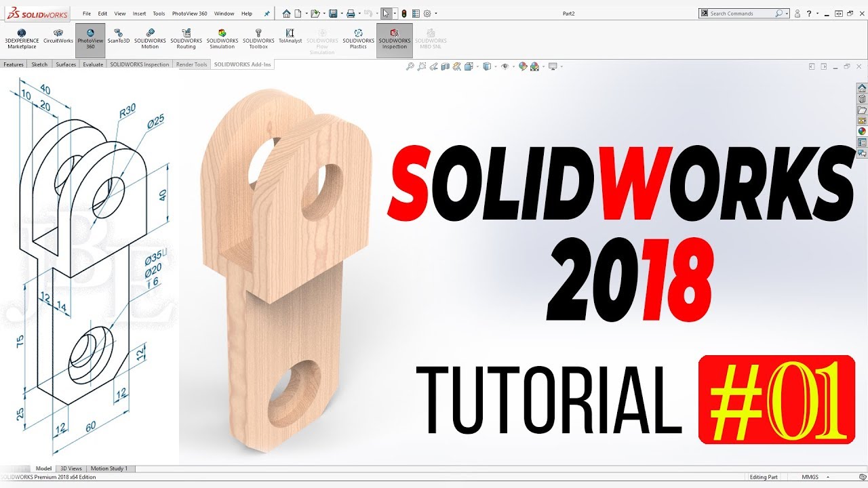Click the Open file folder icon
This screenshot has height=488, width=868.
[315, 14]
